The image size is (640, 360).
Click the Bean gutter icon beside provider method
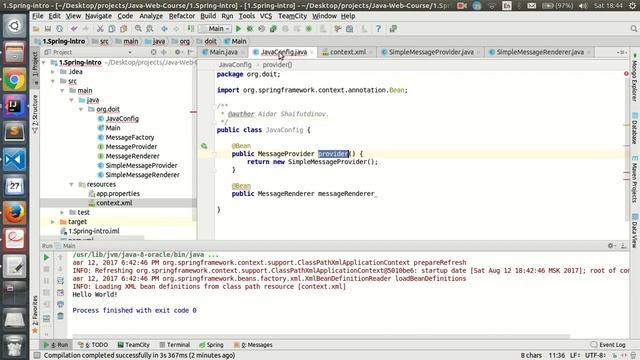(x=204, y=146)
